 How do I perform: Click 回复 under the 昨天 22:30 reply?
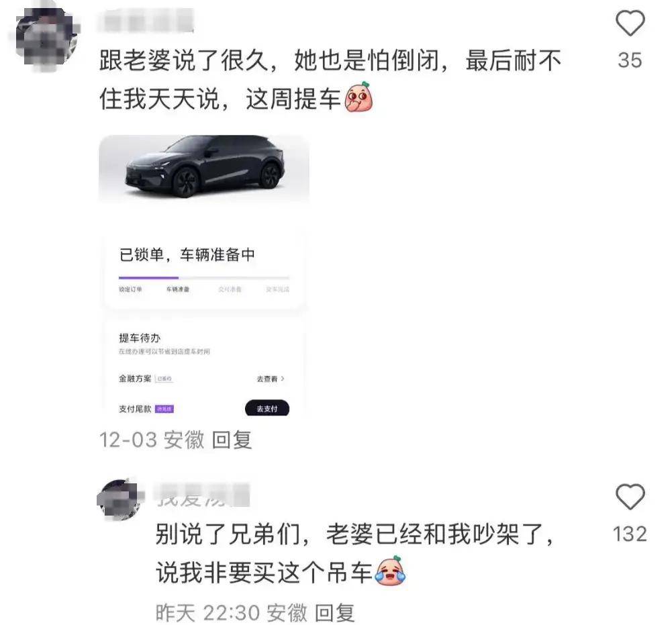(x=335, y=612)
